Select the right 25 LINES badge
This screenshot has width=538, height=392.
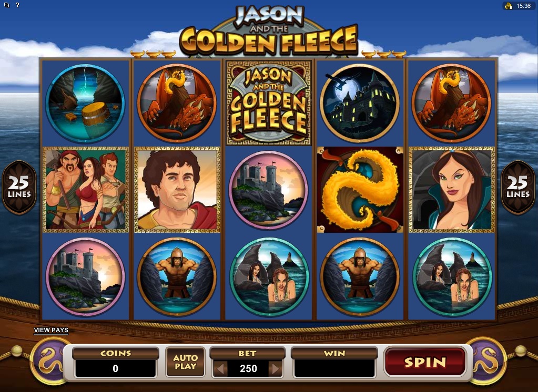(518, 187)
